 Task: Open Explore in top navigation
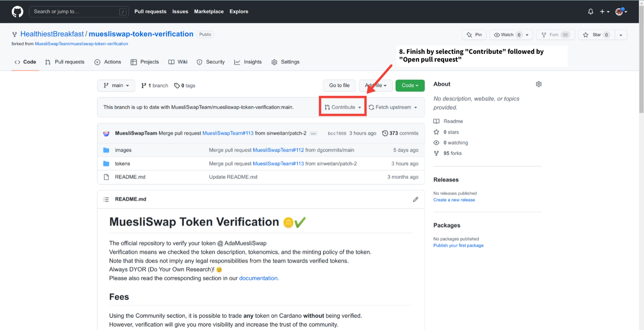click(x=239, y=12)
